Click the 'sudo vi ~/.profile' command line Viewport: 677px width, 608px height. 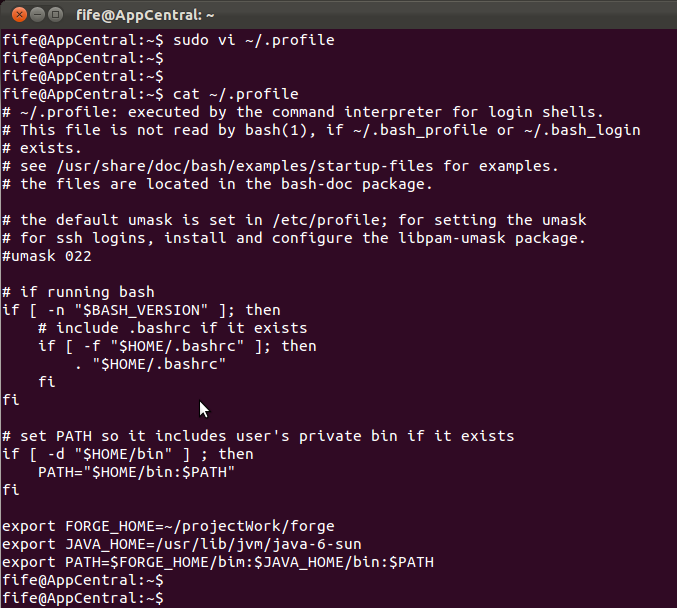tap(168, 40)
